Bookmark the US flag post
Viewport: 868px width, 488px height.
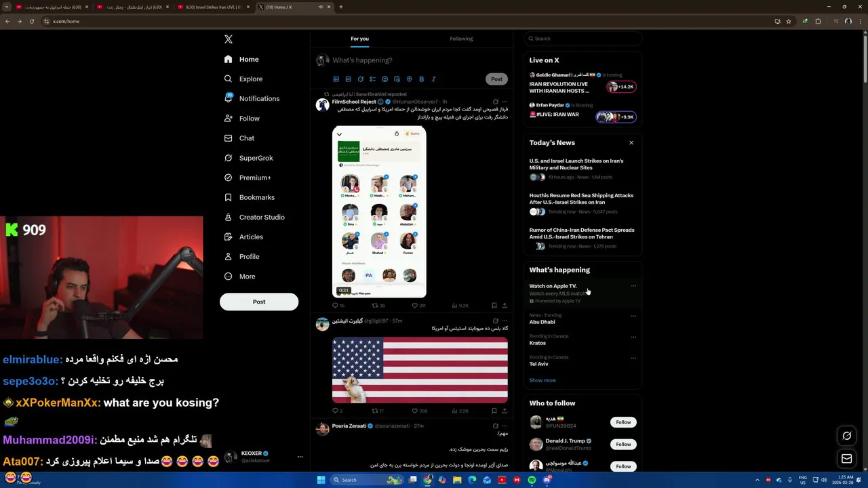coord(494,411)
